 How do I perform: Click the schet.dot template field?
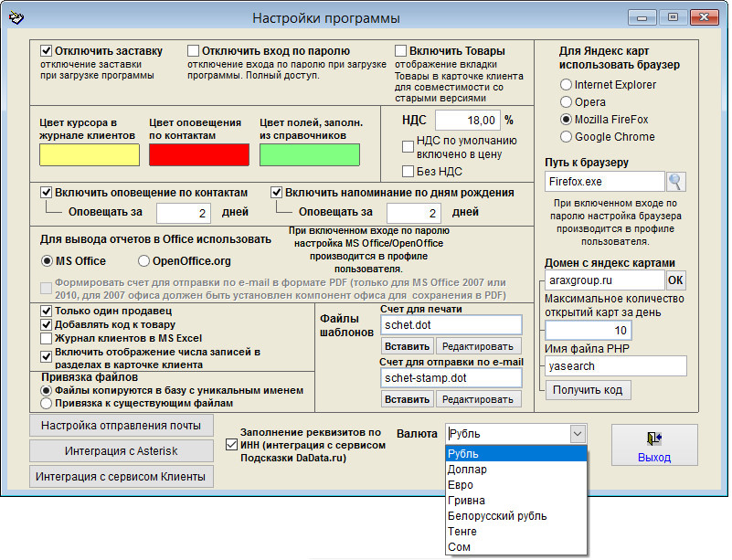[x=451, y=325]
